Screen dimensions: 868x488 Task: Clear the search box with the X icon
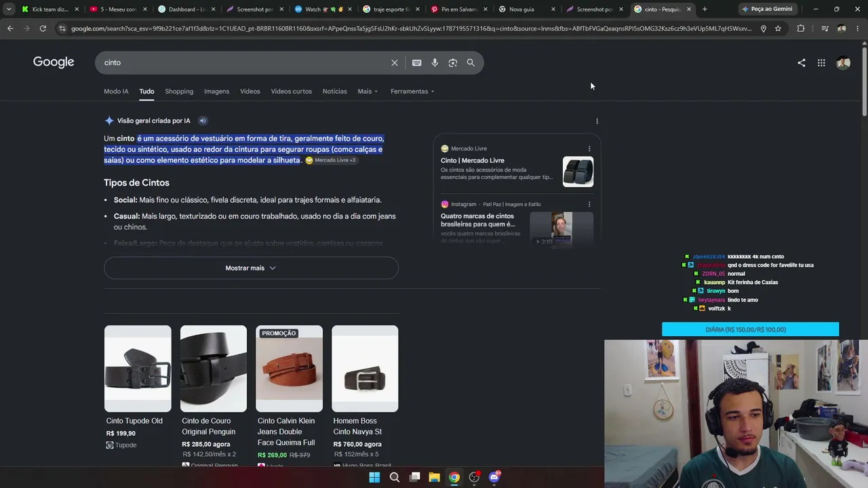pyautogui.click(x=395, y=62)
